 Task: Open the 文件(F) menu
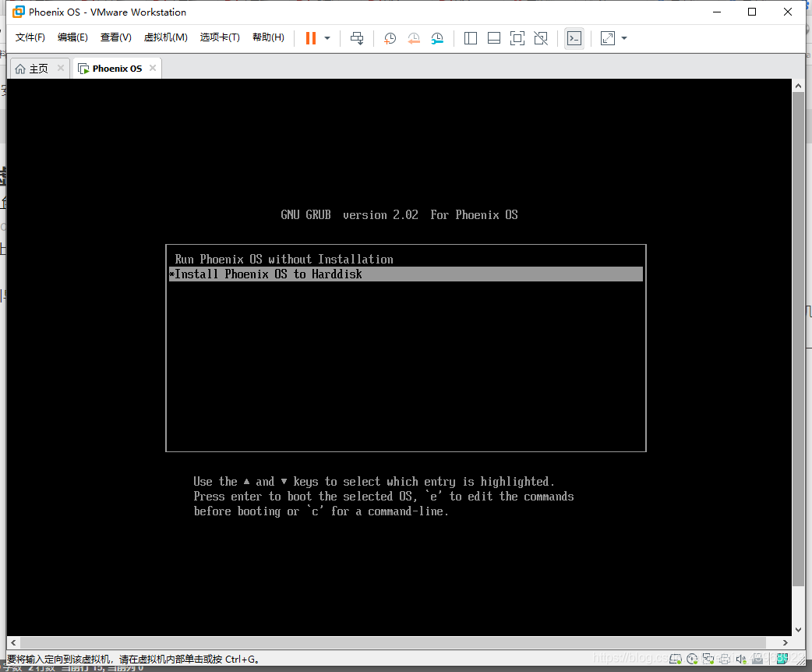tap(30, 37)
